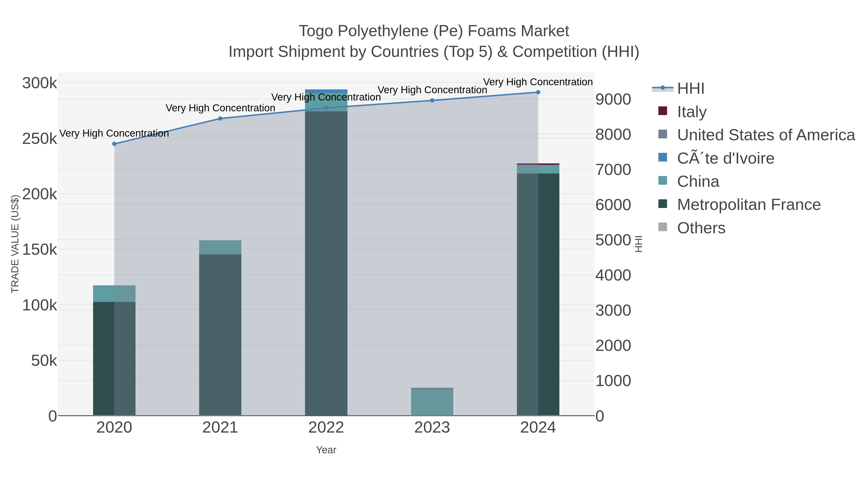868x488 pixels.
Task: Select the 2024 Italy bar segment on top
Action: pos(538,164)
